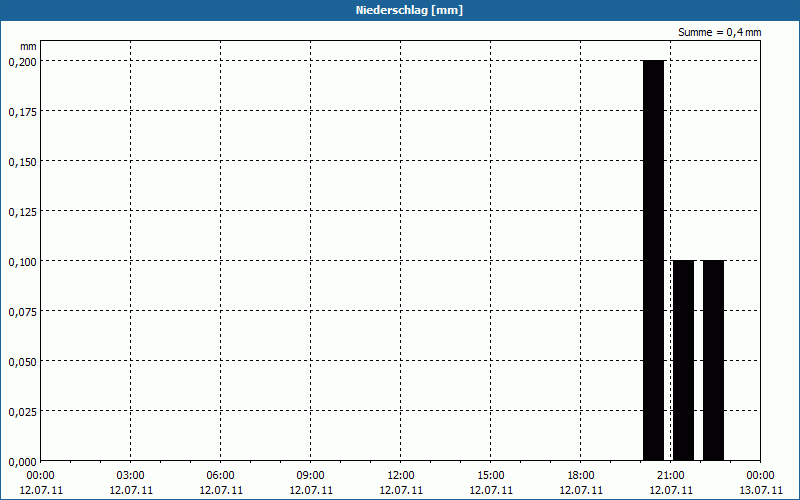
Task: Select the middle bar right of the 21:00 gridline
Action: click(683, 360)
